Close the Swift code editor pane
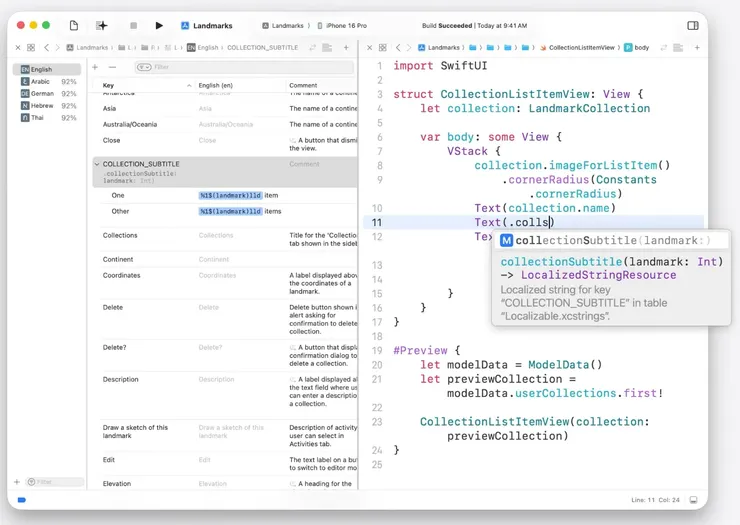Screen dimensions: 740x525 370,48
